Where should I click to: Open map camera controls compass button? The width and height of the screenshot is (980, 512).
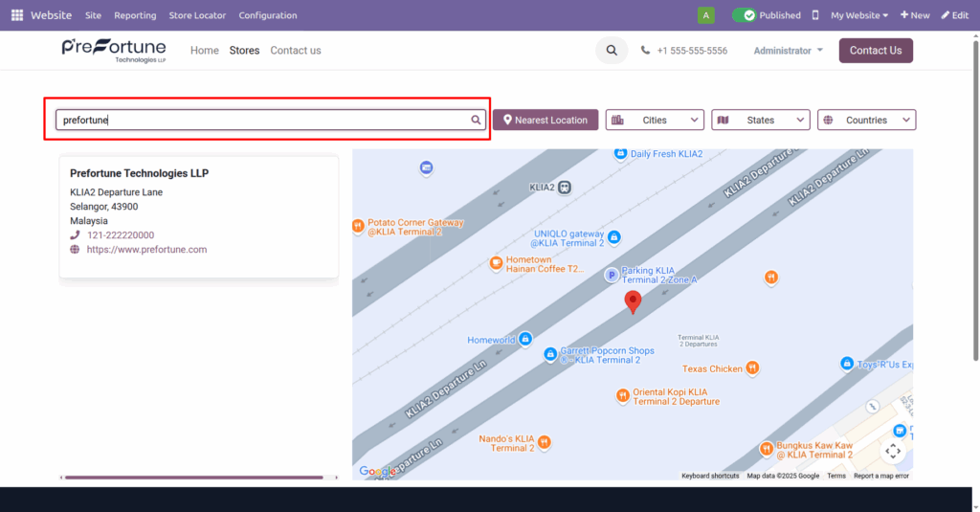(x=893, y=451)
